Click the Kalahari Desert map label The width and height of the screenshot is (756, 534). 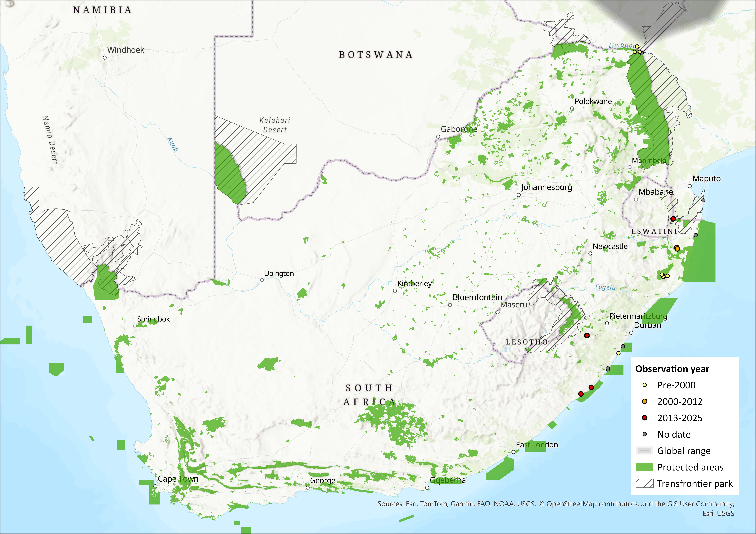pyautogui.click(x=275, y=125)
